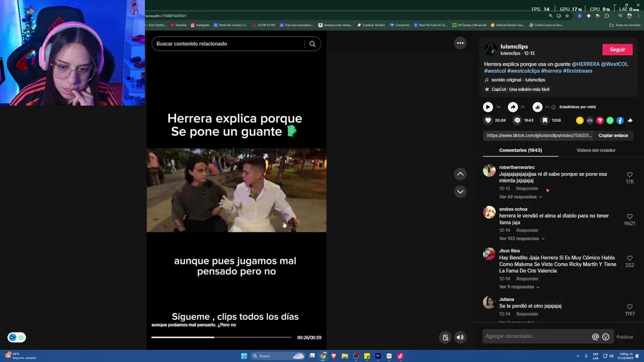Open more share options arrow

(x=630, y=121)
